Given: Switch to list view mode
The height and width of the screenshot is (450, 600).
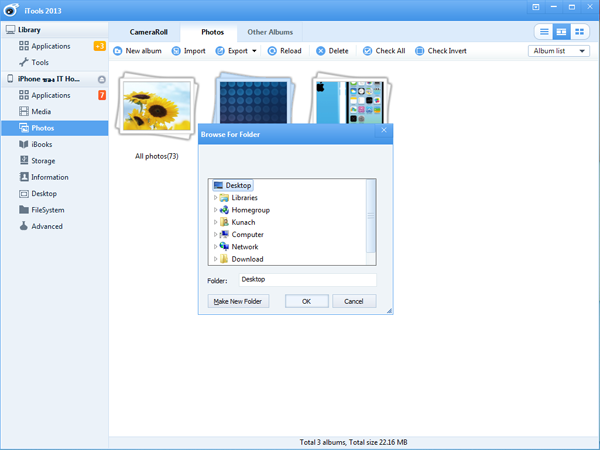Looking at the screenshot, I should tap(544, 32).
